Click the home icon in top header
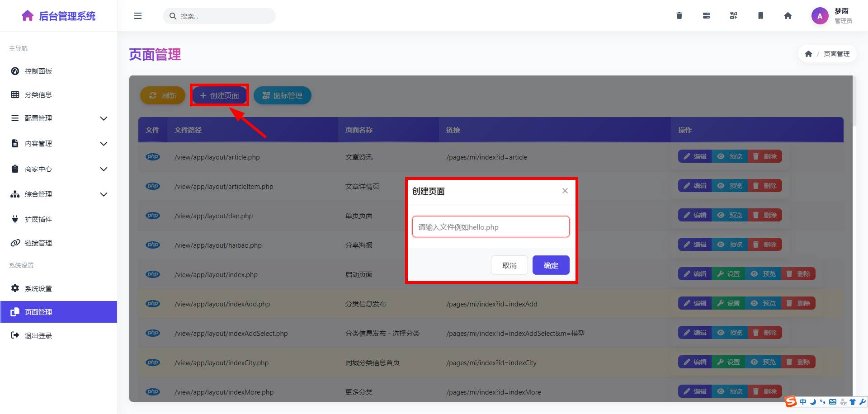Screen dimensions: 868x414 788,16
